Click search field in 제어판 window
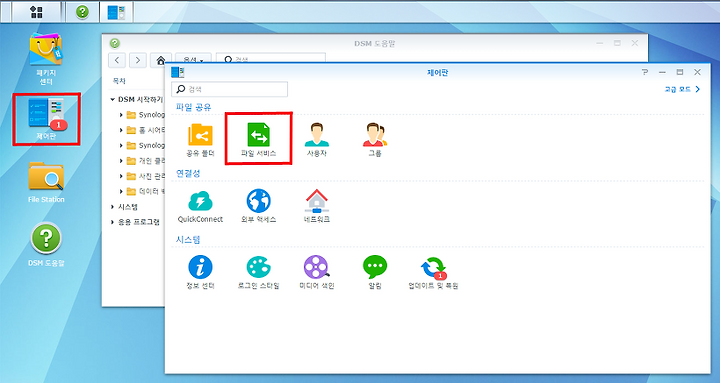Screen dimensions: 720x383 230,89
